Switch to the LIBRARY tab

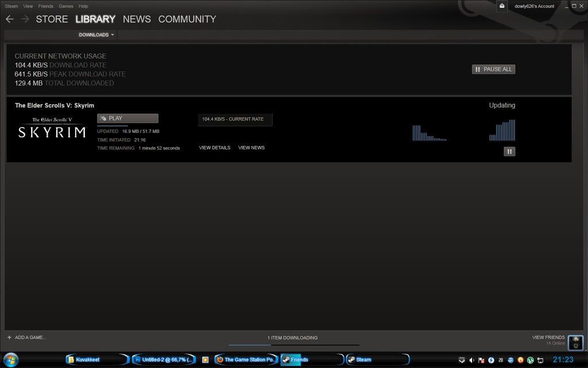pos(95,19)
